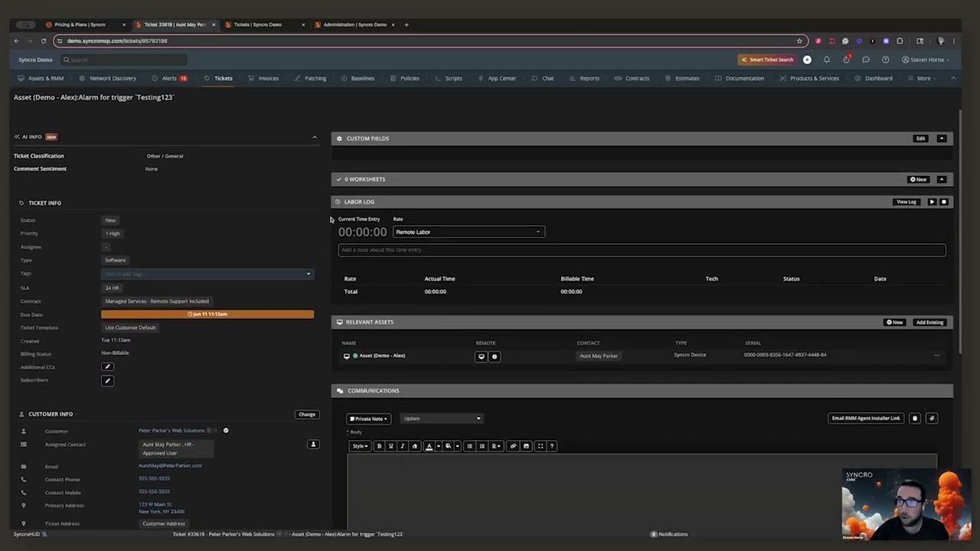Viewport: 980px width, 551px height.
Task: Change ticket Status from New
Action: coord(110,220)
